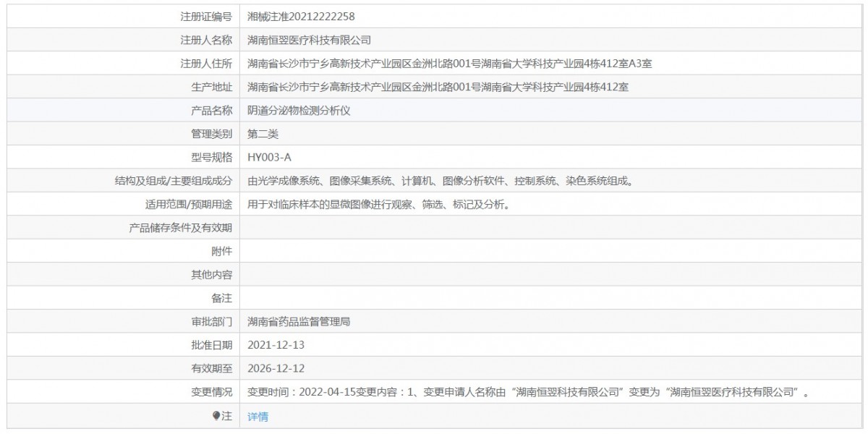The width and height of the screenshot is (868, 434).
Task: Click the 注册人名称 label
Action: click(206, 40)
